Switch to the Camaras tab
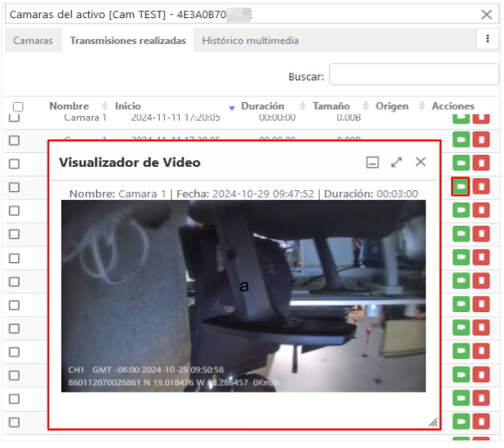The width and height of the screenshot is (504, 448). (x=33, y=41)
